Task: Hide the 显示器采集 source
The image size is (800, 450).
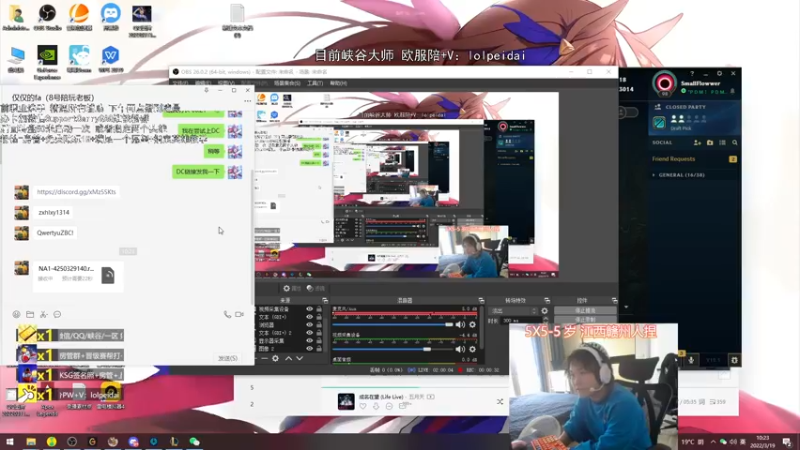Action: 309,341
